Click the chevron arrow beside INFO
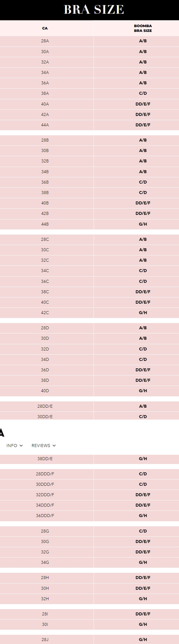This screenshot has width=179, height=644. tap(21, 446)
